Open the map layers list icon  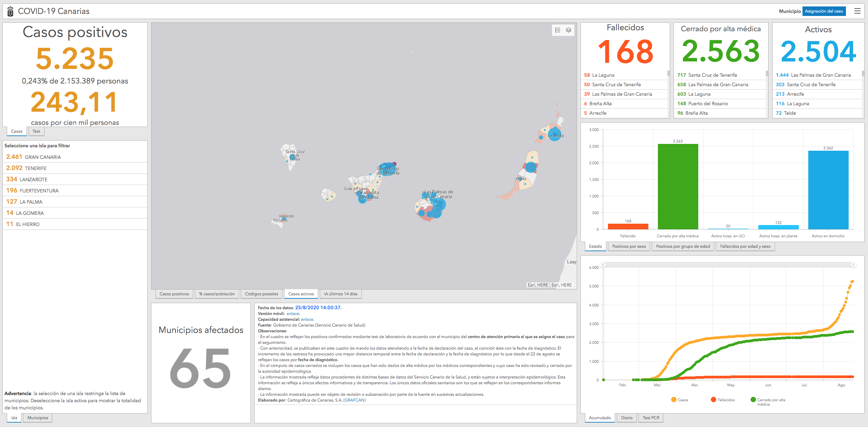tap(569, 30)
